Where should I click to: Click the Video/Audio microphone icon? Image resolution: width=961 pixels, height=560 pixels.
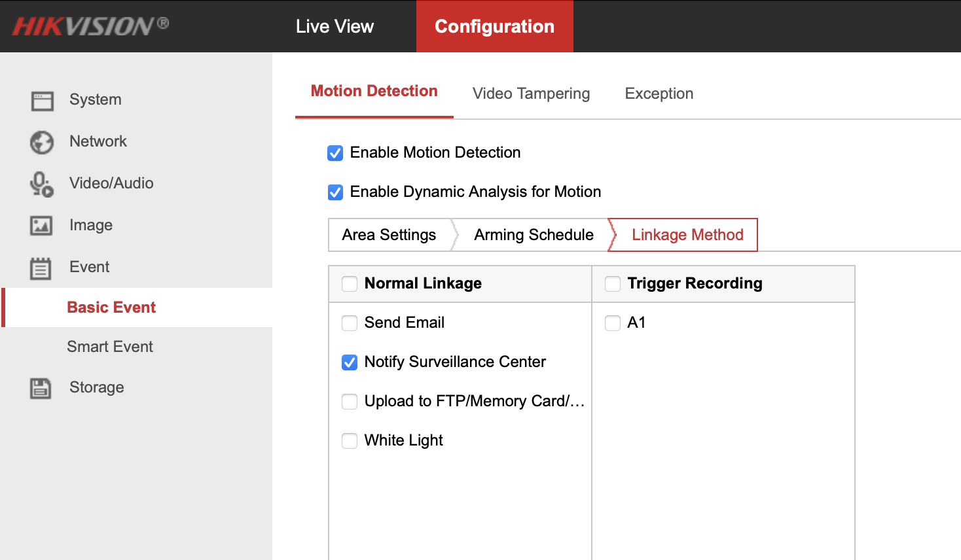coord(42,184)
